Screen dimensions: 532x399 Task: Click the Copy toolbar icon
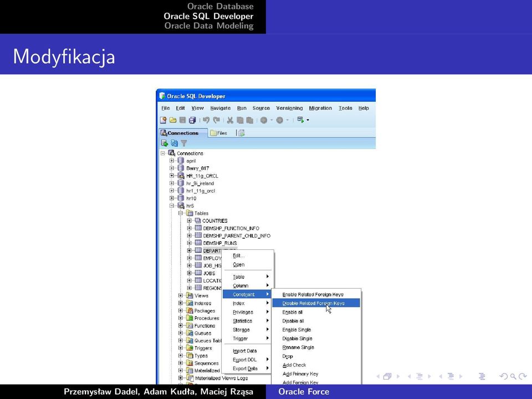(x=240, y=120)
